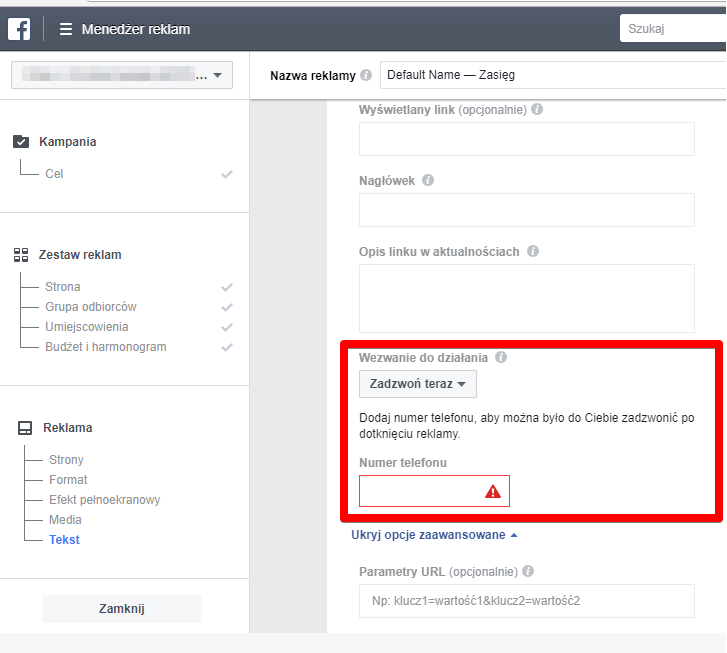Screen dimensions: 727x653
Task: Click the Numer telefonu input field
Action: [x=434, y=491]
